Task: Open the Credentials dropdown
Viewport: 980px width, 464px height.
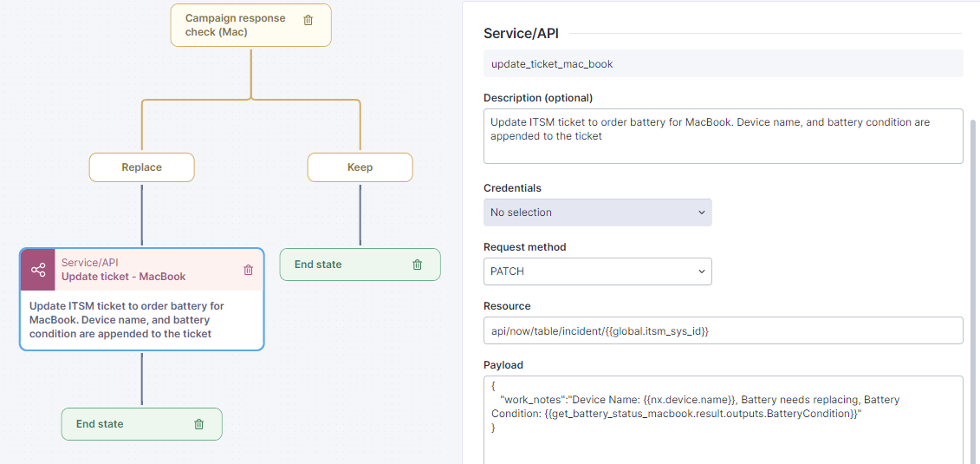Action: click(x=597, y=212)
